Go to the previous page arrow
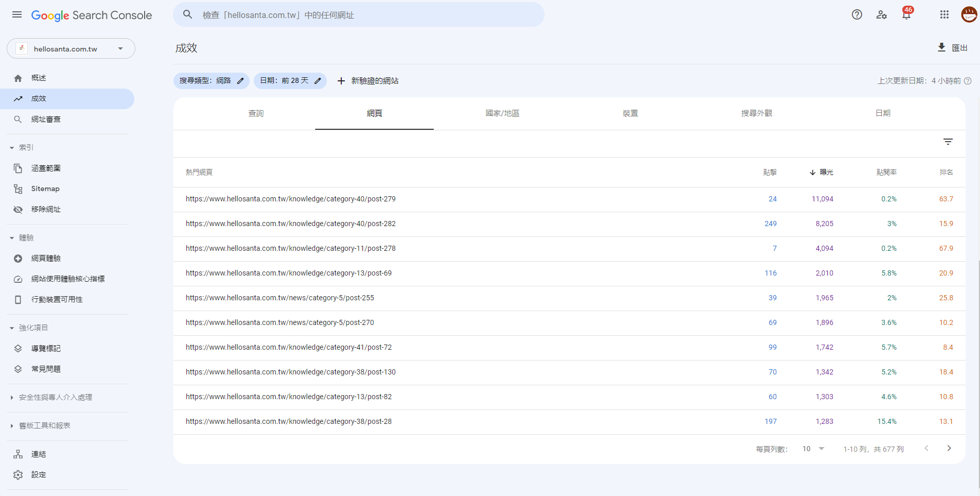 click(926, 448)
